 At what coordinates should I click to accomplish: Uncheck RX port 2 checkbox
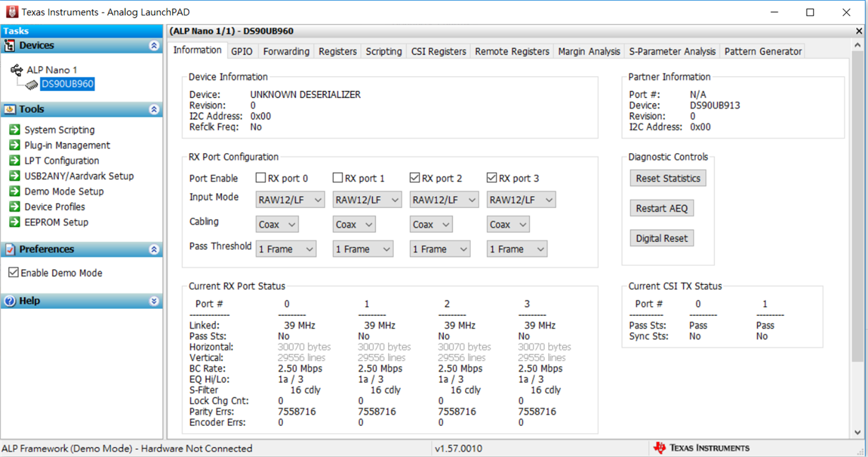415,178
